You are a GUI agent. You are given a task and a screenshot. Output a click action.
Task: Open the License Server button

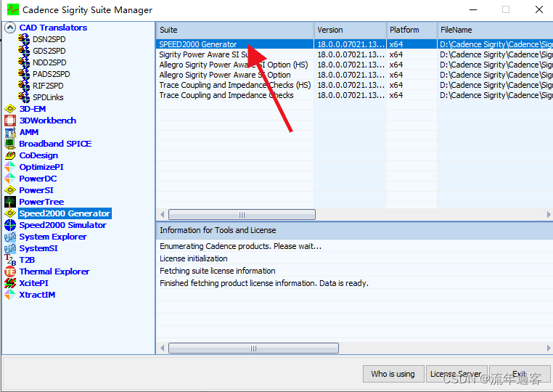pos(456,374)
